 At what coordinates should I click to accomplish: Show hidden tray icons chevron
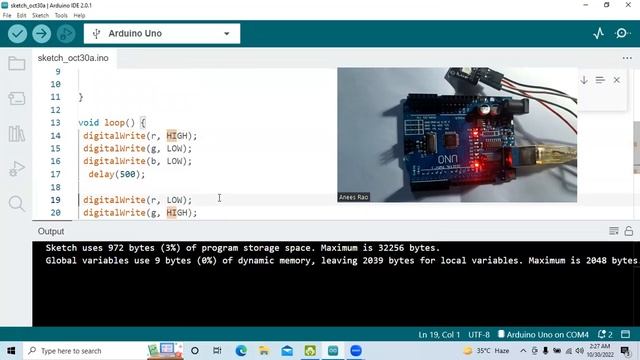pyautogui.click(x=523, y=351)
